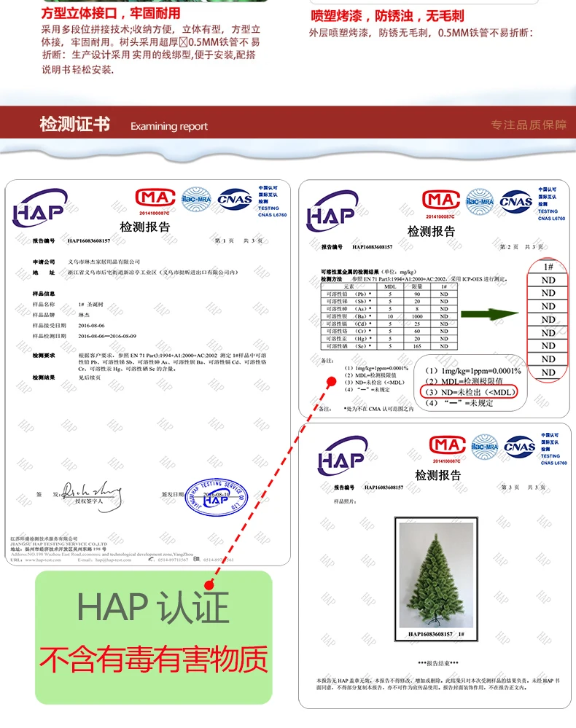Click the photo caption "HAP16083608157 1#"
This screenshot has width=576, height=728.
click(x=436, y=634)
